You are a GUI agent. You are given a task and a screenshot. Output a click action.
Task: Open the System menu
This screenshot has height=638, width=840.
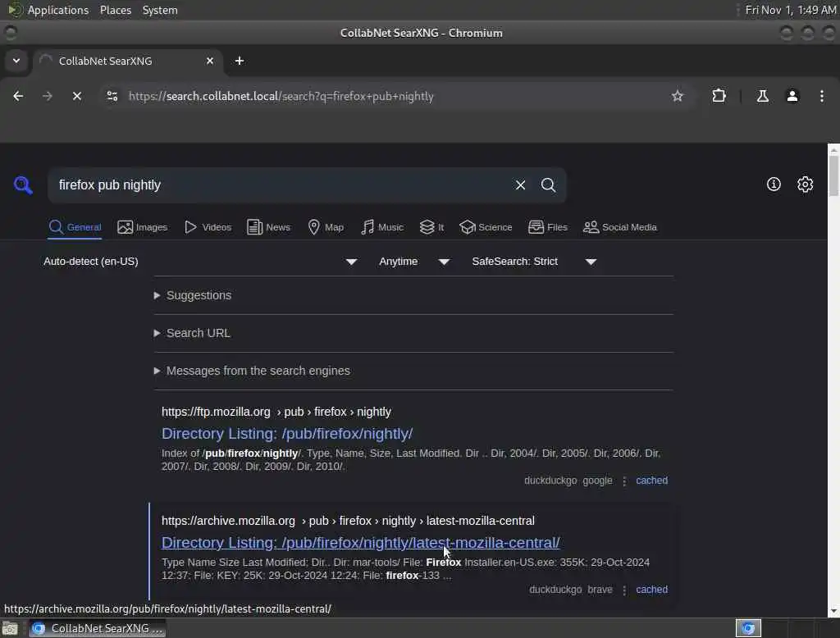coord(160,10)
